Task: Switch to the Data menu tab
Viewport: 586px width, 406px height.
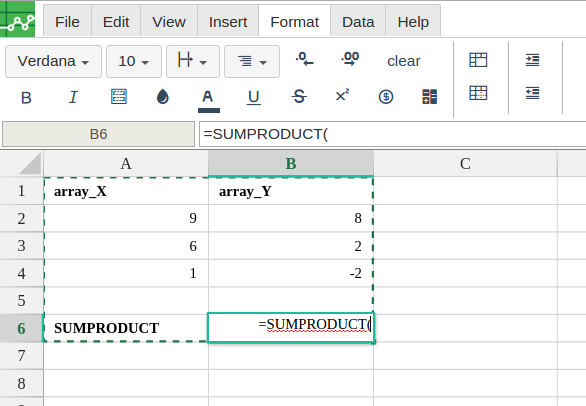Action: click(358, 22)
